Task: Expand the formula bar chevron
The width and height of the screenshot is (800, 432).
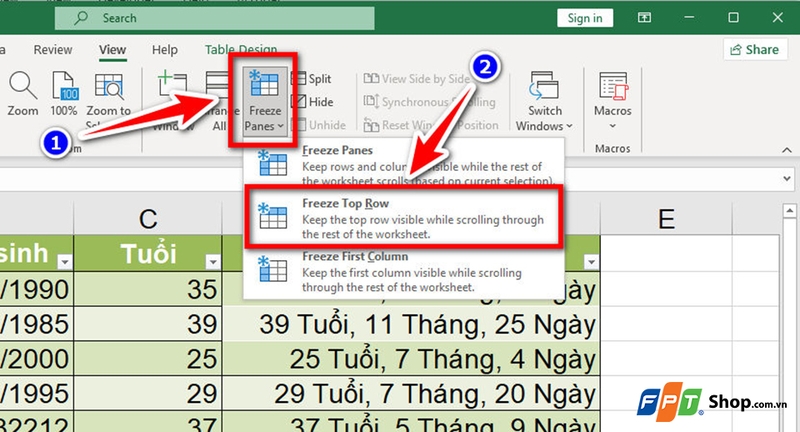Action: click(786, 179)
